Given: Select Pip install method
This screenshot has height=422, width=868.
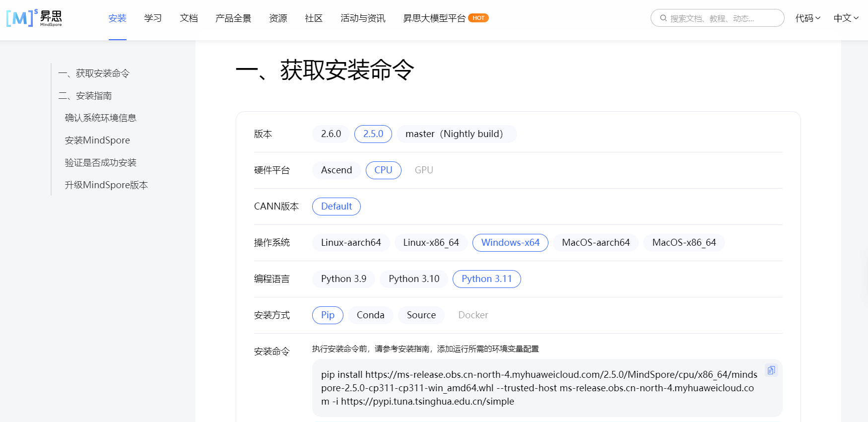Looking at the screenshot, I should [x=328, y=315].
